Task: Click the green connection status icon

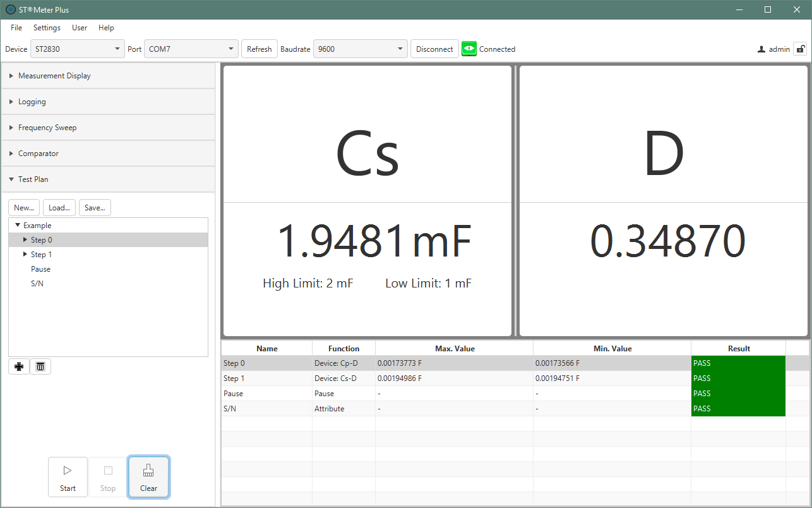Action: point(469,49)
